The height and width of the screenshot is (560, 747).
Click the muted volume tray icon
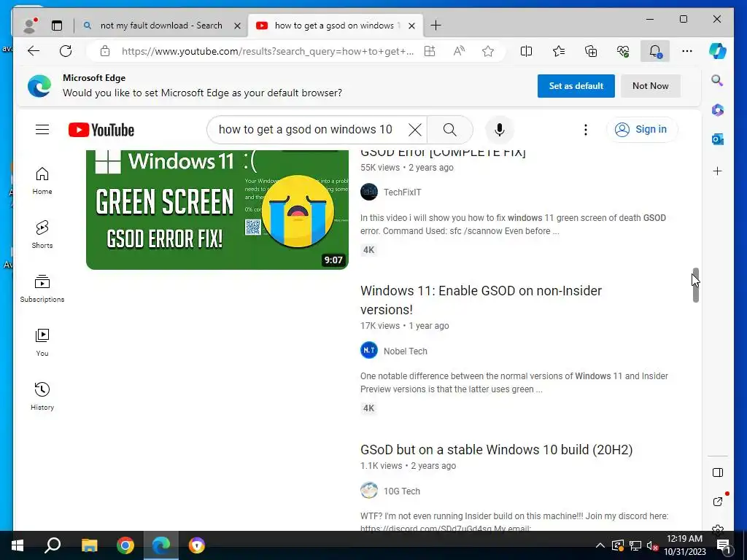pos(652,545)
